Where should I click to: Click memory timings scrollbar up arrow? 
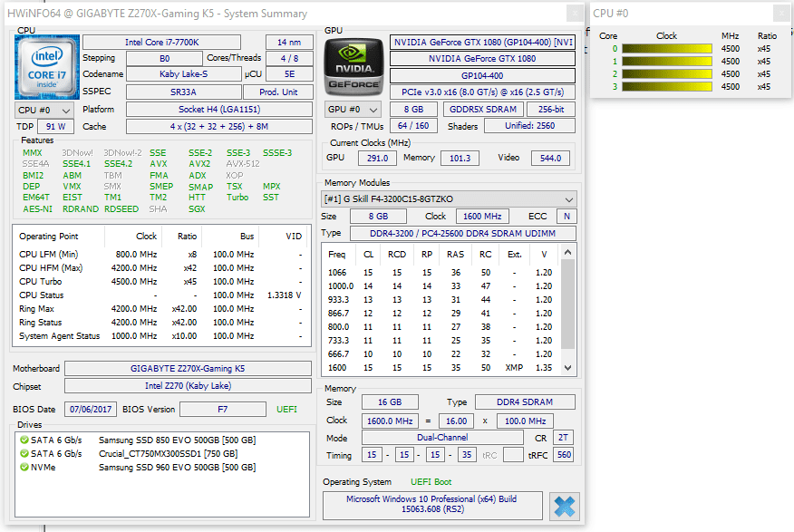pos(568,252)
